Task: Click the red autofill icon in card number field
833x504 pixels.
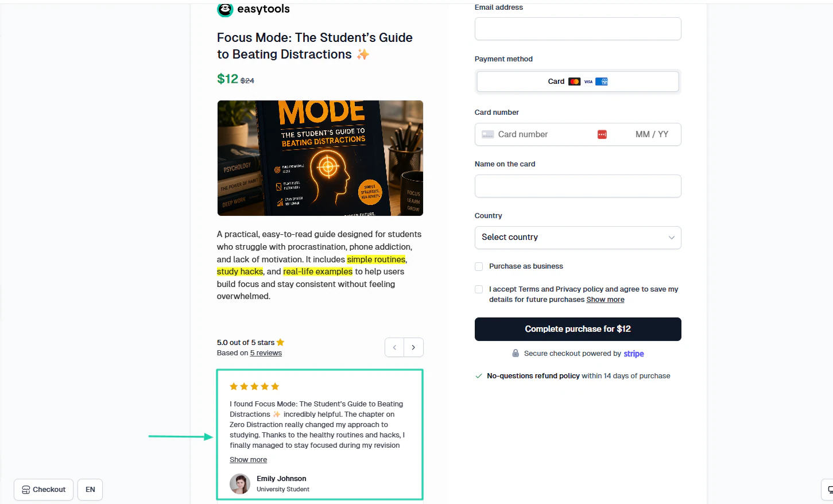Action: [602, 134]
